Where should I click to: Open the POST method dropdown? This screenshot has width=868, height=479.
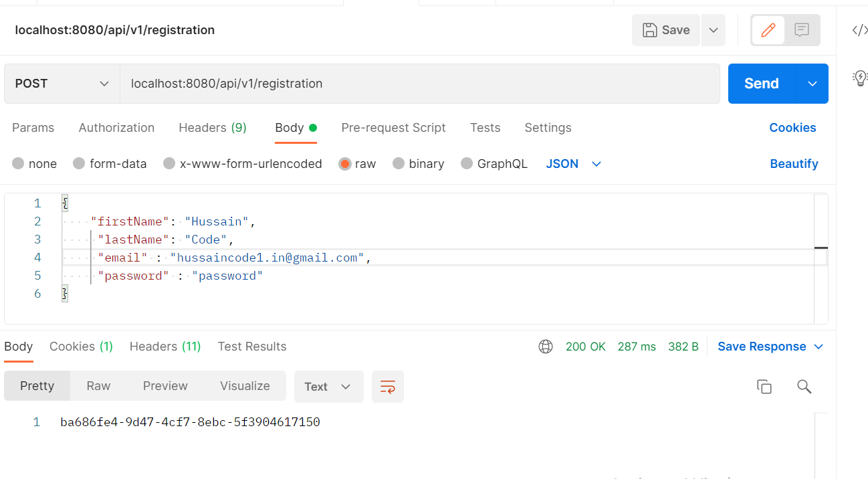[x=60, y=84]
